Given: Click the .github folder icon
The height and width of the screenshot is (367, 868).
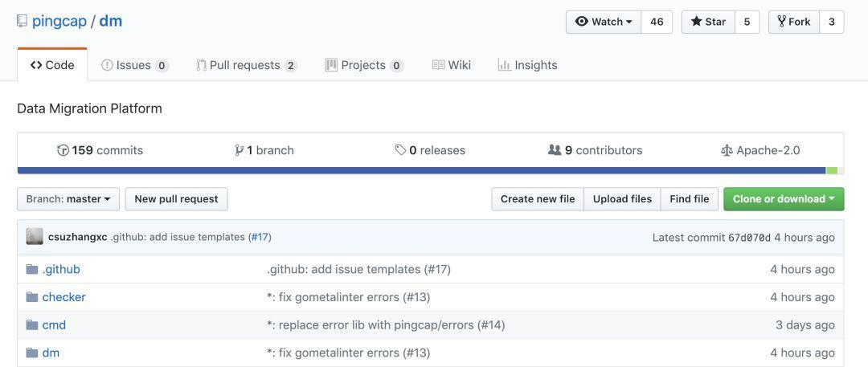Looking at the screenshot, I should pyautogui.click(x=32, y=269).
